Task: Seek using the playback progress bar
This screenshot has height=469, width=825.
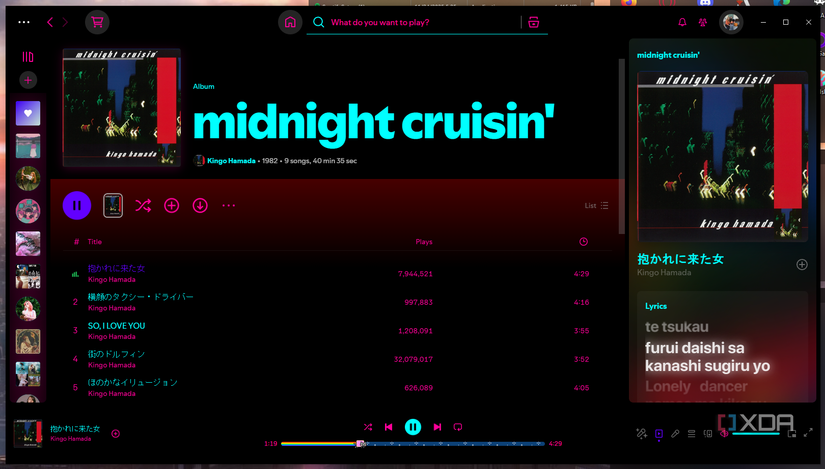Action: click(x=412, y=444)
